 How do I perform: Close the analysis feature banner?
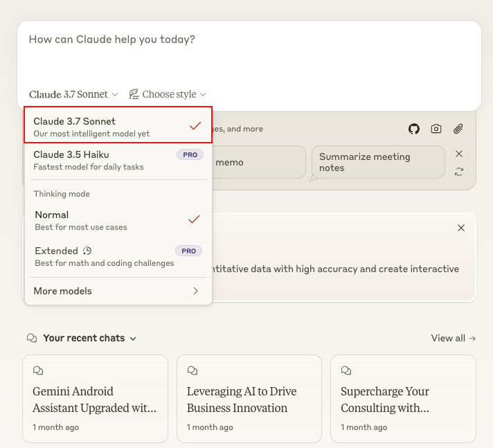[461, 228]
